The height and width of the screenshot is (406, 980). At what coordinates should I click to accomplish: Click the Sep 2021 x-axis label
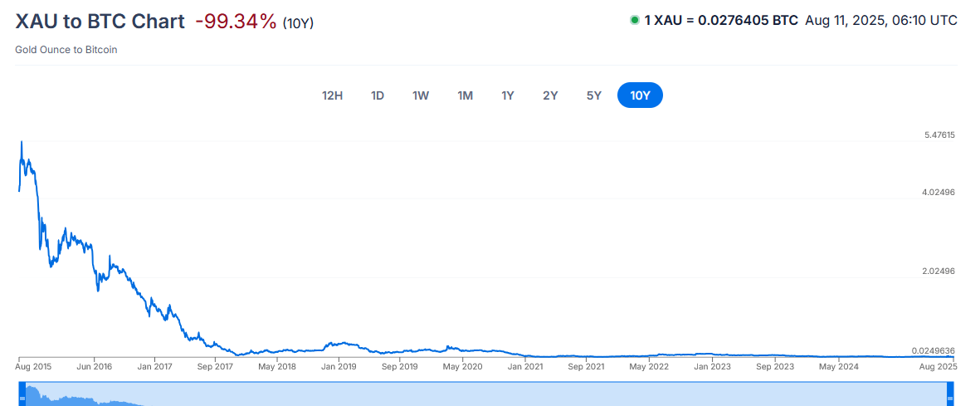coord(586,367)
